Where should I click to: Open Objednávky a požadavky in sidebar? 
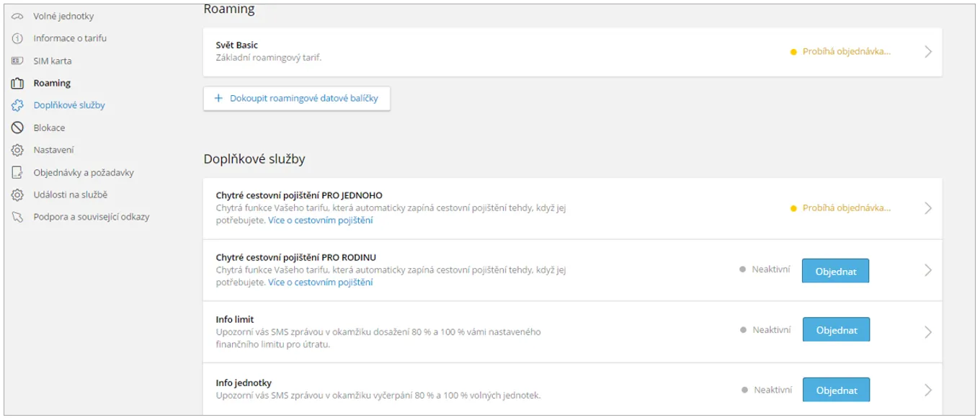[x=84, y=173]
